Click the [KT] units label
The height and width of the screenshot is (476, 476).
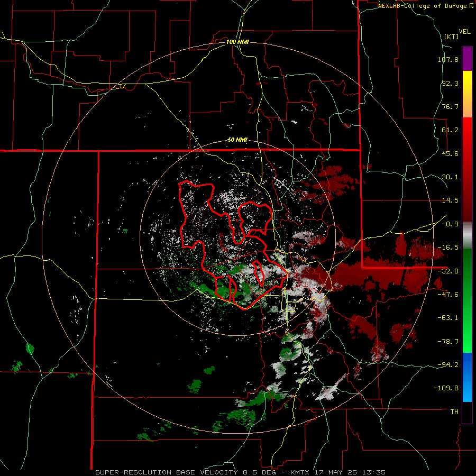(452, 36)
